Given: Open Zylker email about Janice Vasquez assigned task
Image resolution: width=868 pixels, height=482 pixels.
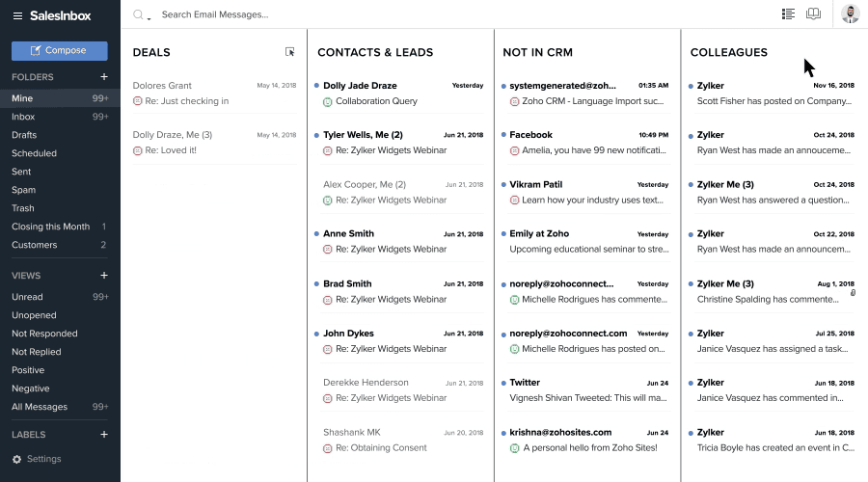Looking at the screenshot, I should tap(772, 341).
